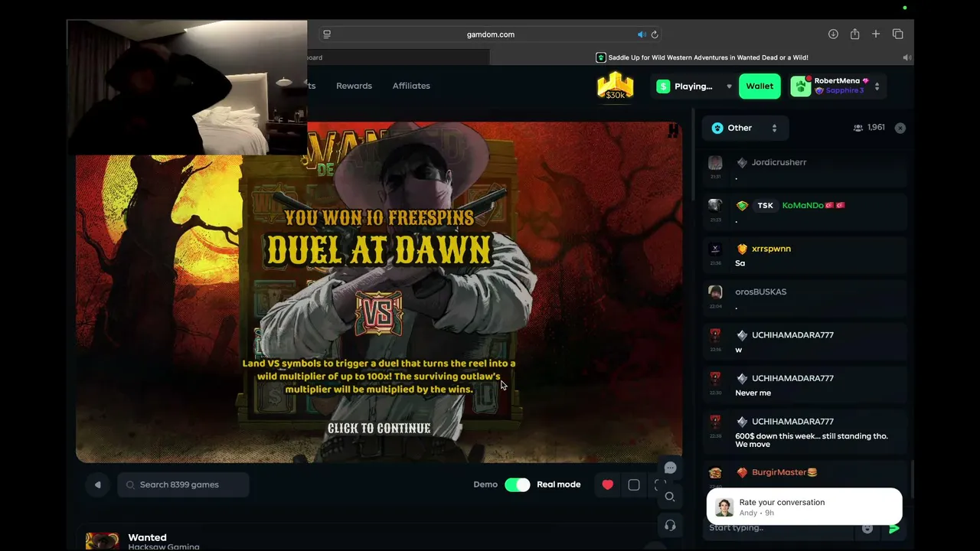Collapse the game sidebar with the back arrow
This screenshot has width=980, height=551.
(x=97, y=484)
